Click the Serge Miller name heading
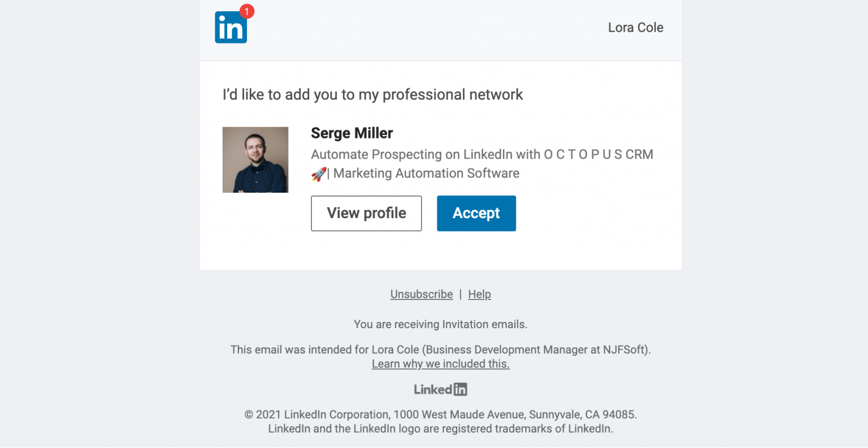The height and width of the screenshot is (448, 868). tap(351, 133)
